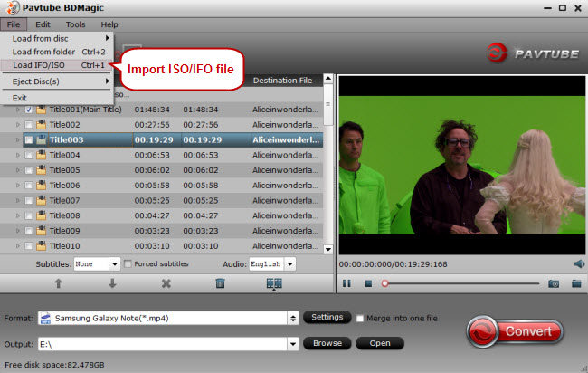Click duration 00:27:56 of Title002
The image size is (588, 373).
(x=152, y=125)
